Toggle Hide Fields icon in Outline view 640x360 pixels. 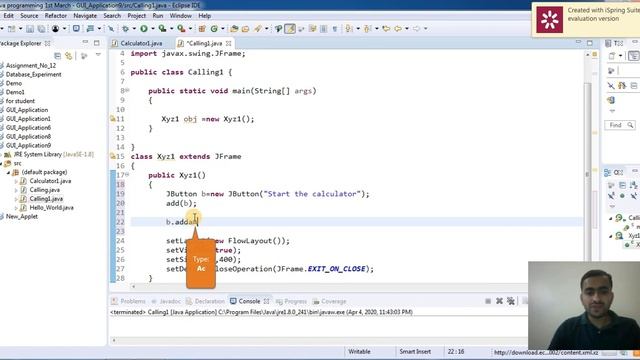click(x=611, y=196)
